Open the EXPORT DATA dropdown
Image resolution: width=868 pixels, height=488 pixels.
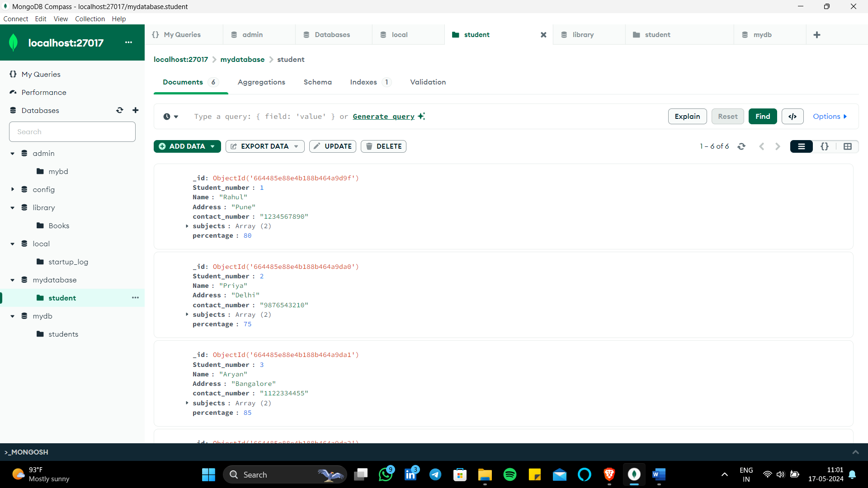[265, 146]
